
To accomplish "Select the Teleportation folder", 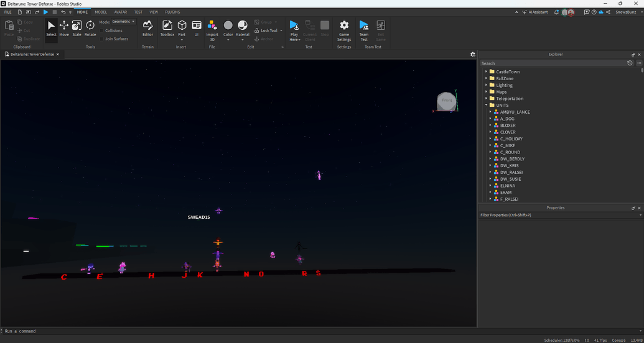I will pyautogui.click(x=510, y=98).
